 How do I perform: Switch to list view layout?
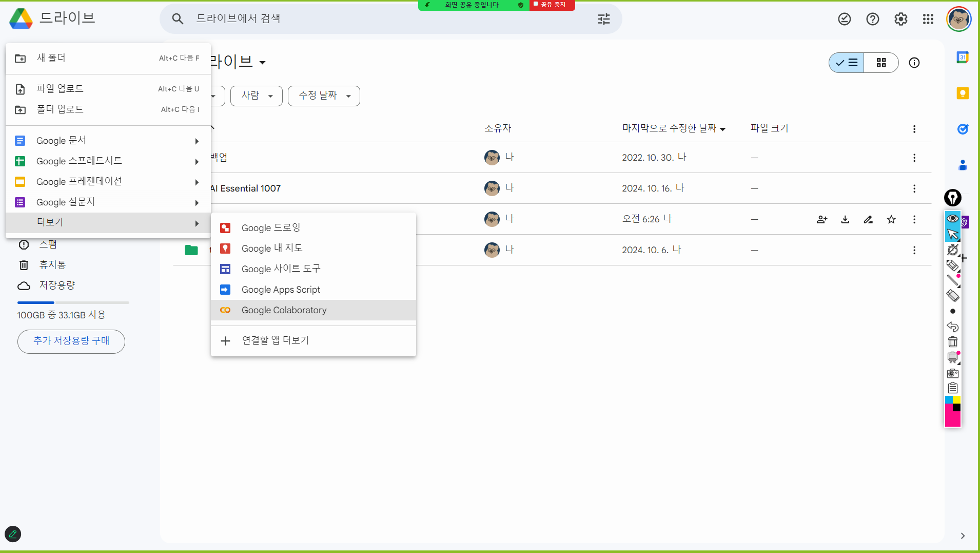tap(847, 63)
